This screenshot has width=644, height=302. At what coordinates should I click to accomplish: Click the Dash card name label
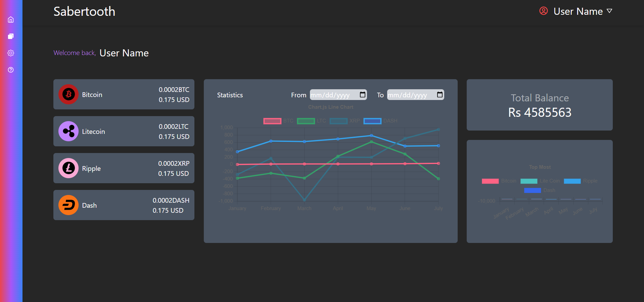click(x=89, y=205)
